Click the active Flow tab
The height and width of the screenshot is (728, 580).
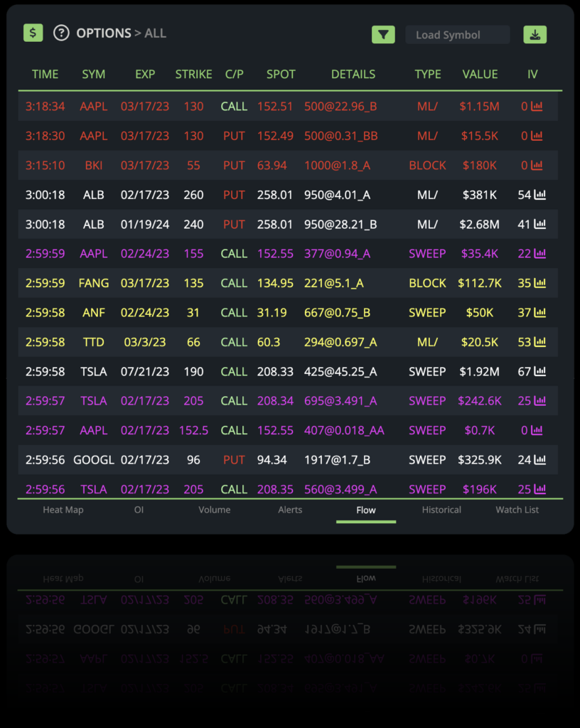point(365,510)
